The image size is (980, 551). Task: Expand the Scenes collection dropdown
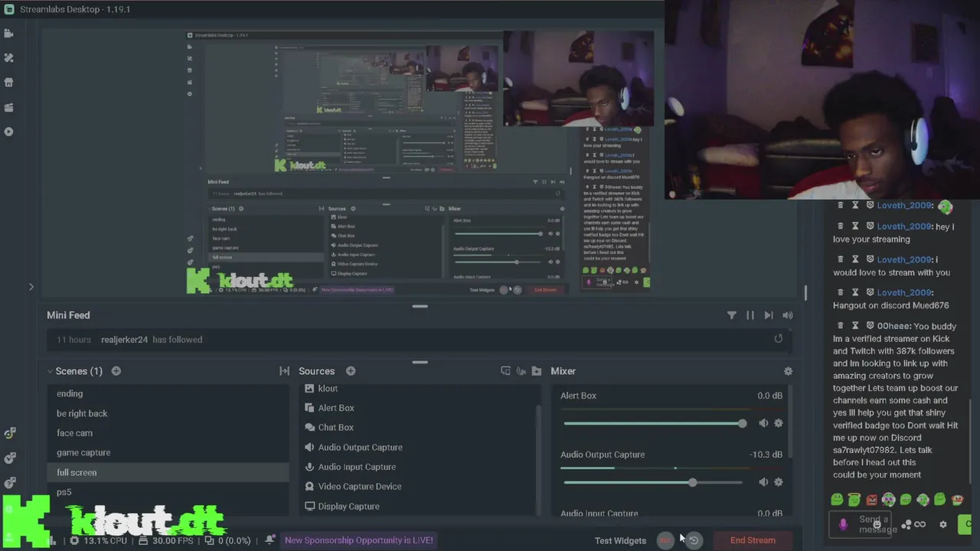[x=50, y=371]
